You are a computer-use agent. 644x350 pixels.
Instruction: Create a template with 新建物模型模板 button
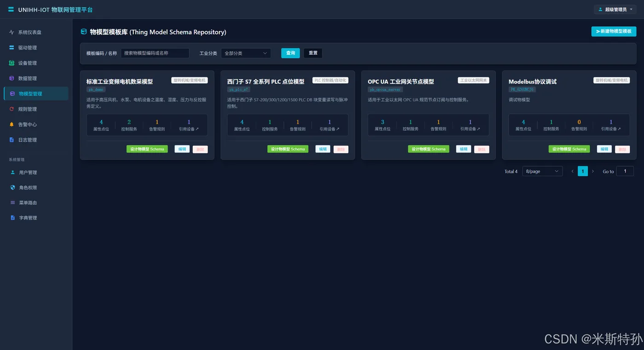[x=614, y=31]
